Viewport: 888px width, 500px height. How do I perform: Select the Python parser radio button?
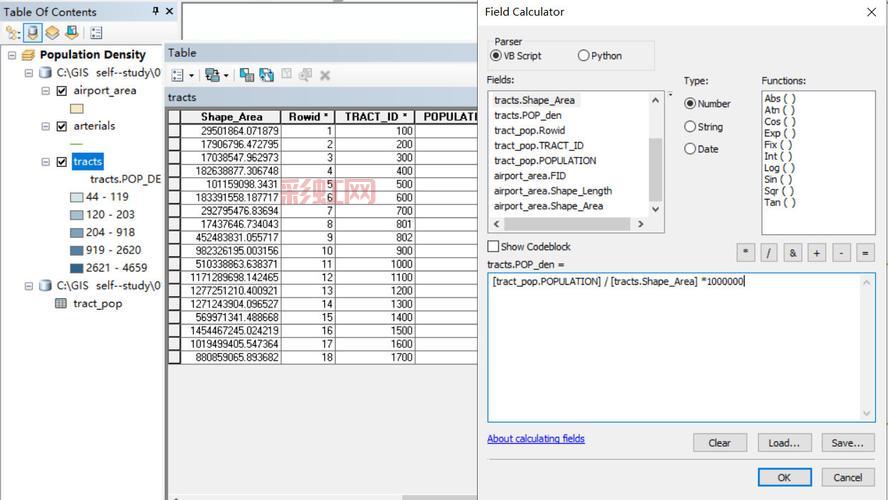point(583,56)
